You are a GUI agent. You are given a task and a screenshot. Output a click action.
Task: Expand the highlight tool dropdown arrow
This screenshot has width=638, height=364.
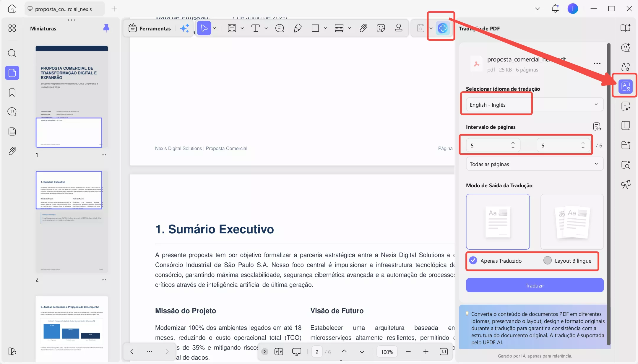click(x=242, y=28)
